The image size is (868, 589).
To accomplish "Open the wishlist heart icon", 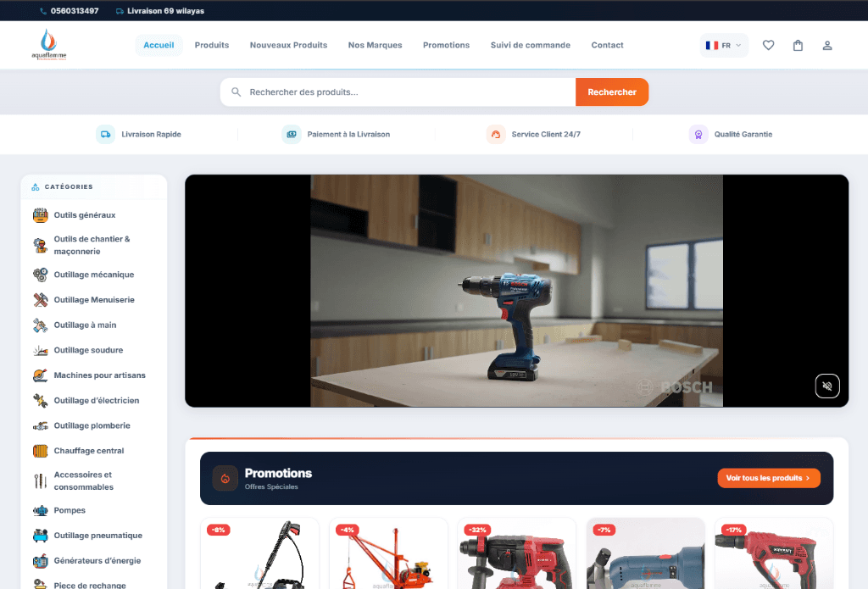I will pos(768,46).
